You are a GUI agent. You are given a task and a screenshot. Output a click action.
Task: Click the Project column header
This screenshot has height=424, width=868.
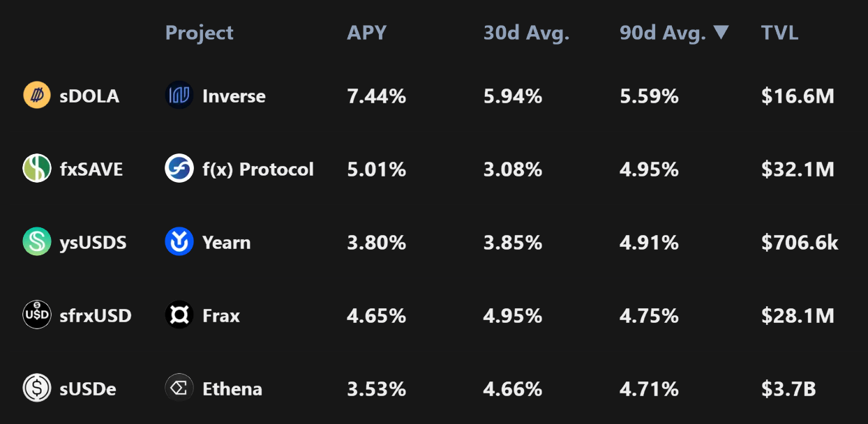[199, 33]
